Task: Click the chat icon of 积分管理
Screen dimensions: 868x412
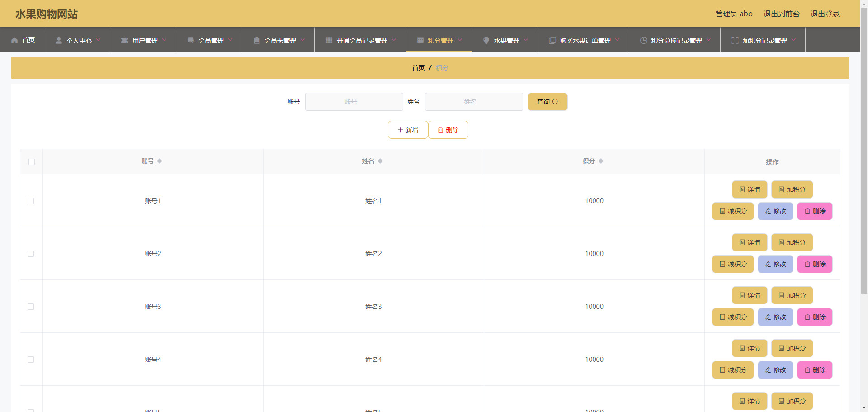Action: [x=420, y=40]
